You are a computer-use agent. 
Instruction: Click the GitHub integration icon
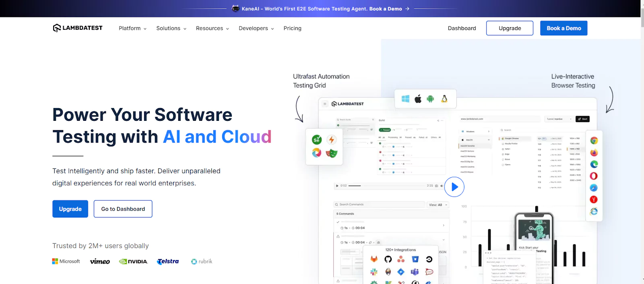[x=388, y=259]
